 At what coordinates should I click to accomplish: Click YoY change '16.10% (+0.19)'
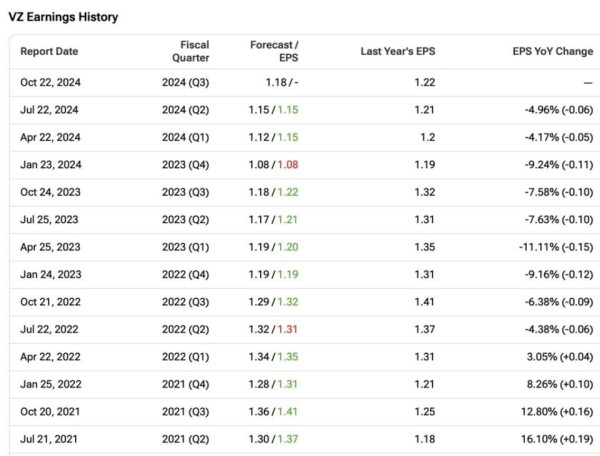pos(557,439)
